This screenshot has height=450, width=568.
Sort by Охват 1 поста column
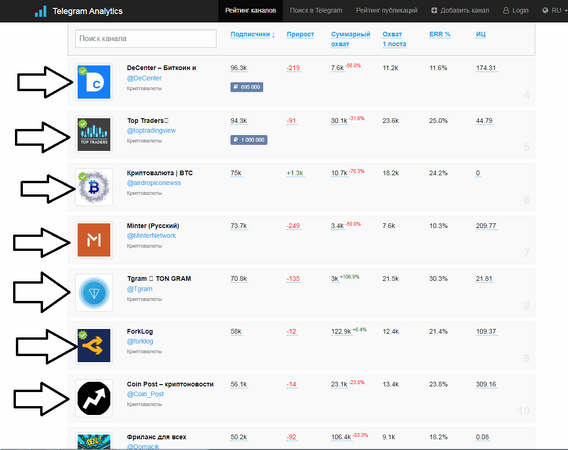(394, 39)
